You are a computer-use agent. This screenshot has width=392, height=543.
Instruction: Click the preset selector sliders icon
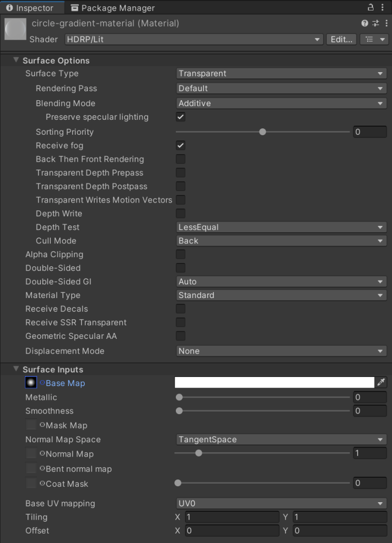[375, 23]
